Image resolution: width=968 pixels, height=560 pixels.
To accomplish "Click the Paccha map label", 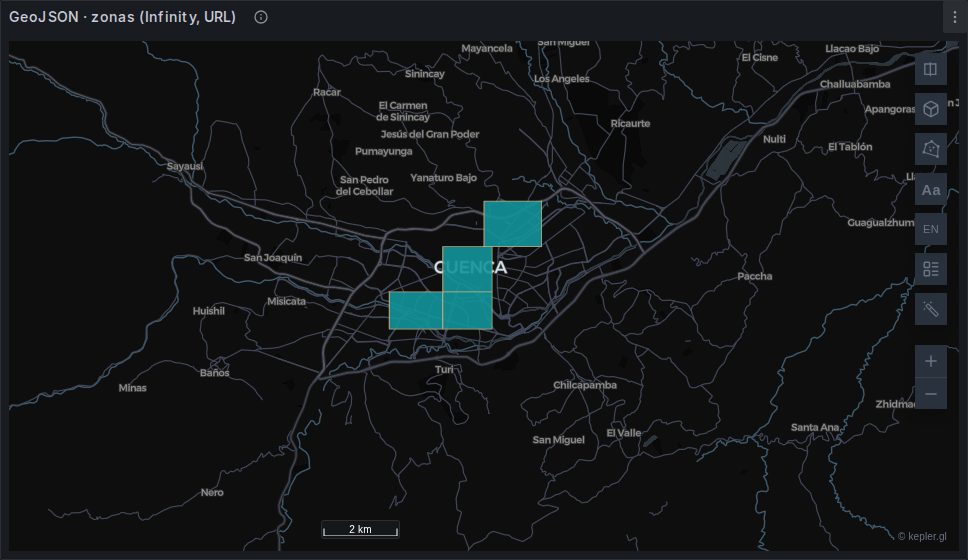I will click(754, 276).
